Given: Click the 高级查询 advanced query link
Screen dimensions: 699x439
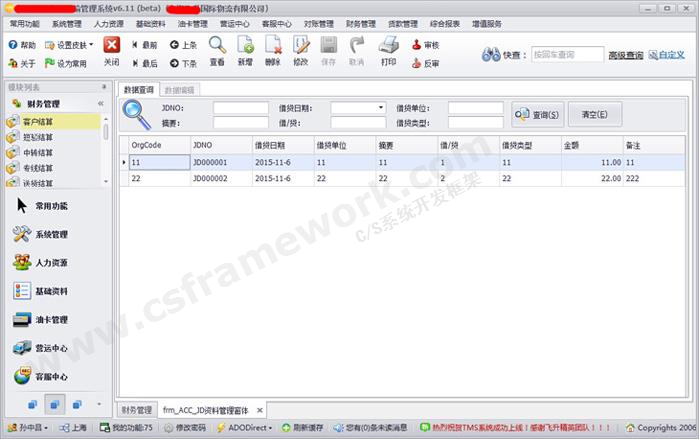Looking at the screenshot, I should click(625, 55).
